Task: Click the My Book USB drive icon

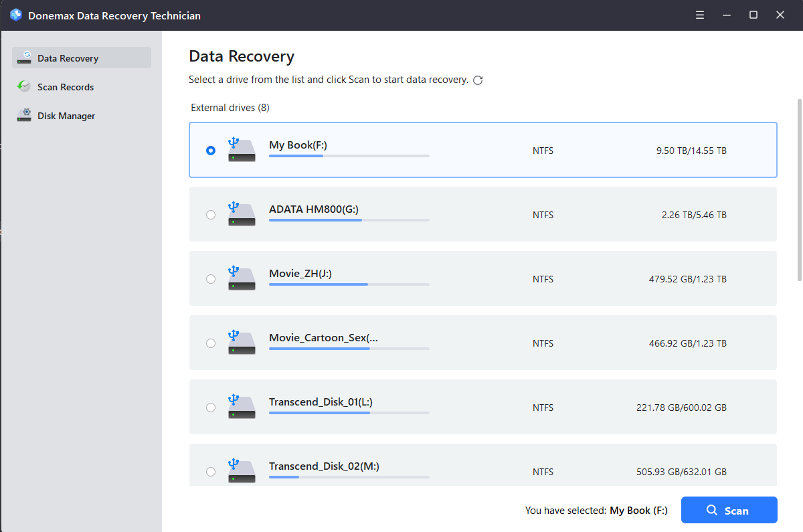Action: (x=241, y=150)
